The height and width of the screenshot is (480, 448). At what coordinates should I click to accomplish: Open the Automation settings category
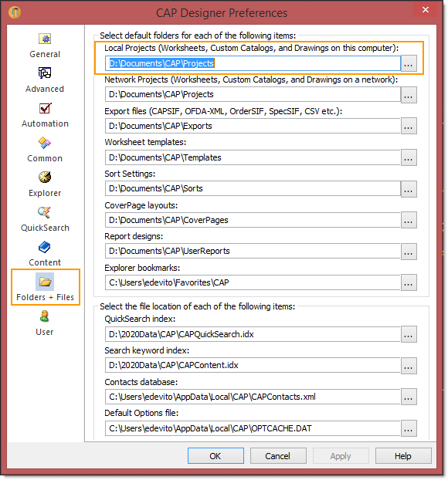click(x=45, y=115)
